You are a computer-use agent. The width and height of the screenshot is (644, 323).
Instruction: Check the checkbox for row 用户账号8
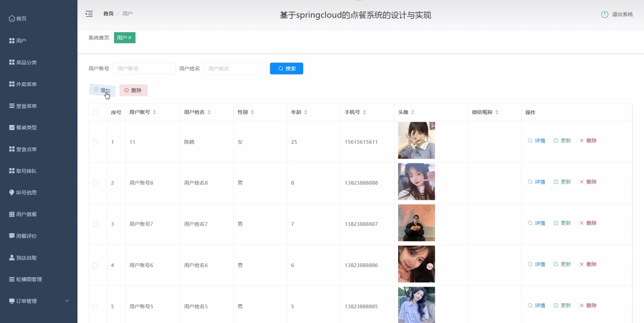click(95, 183)
